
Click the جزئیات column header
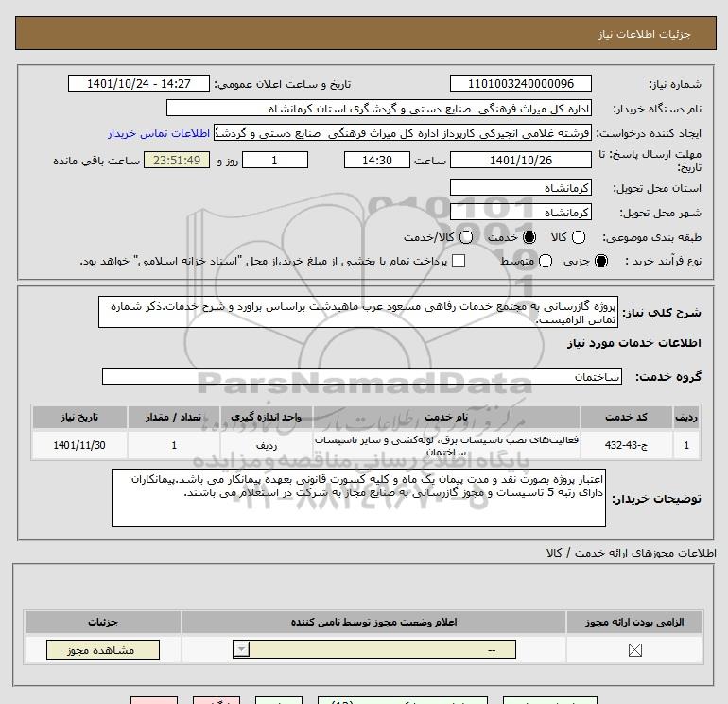pyautogui.click(x=103, y=622)
